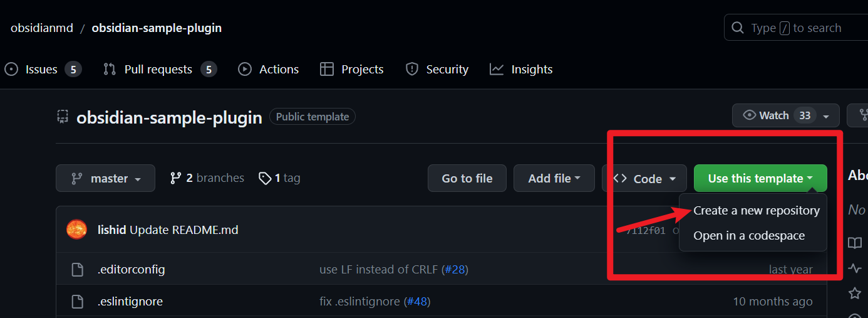Click the .eslintignore file icon
Screen dimensions: 868x318
(x=77, y=302)
